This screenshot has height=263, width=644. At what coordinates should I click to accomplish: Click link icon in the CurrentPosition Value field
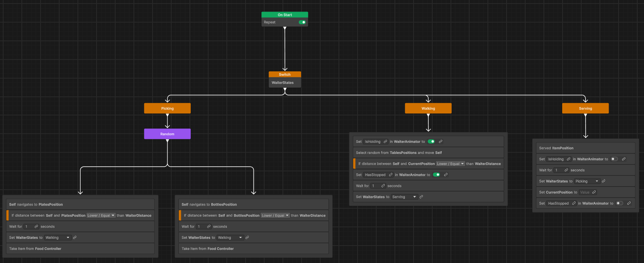pos(594,192)
